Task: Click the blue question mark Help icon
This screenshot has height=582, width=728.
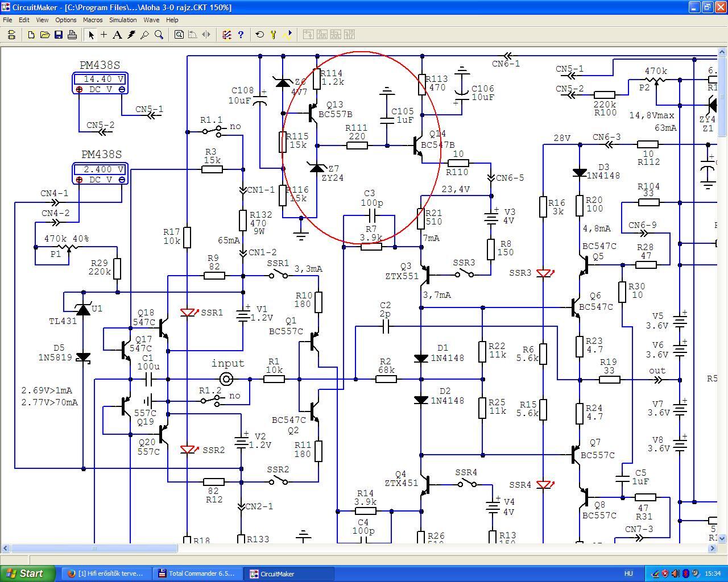Action: [x=241, y=35]
